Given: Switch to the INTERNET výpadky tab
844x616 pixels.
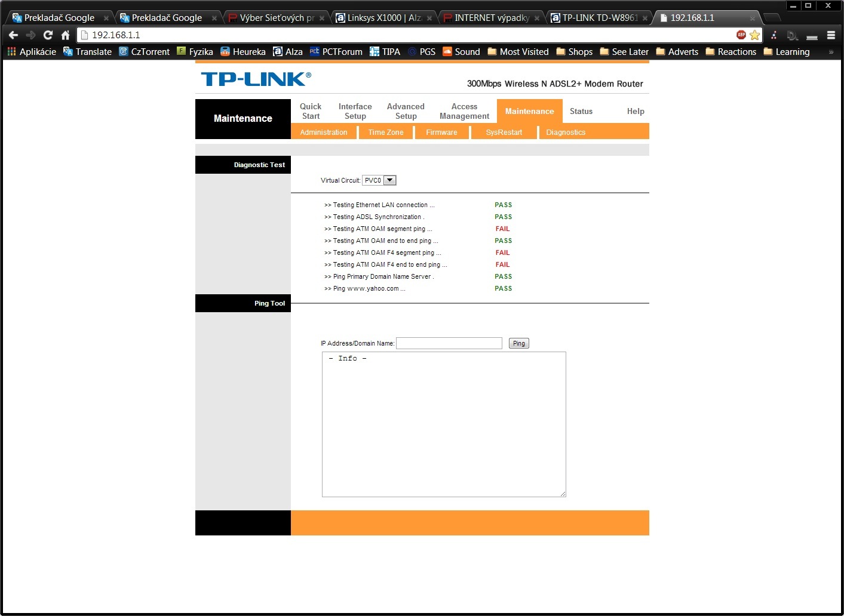Looking at the screenshot, I should [492, 18].
